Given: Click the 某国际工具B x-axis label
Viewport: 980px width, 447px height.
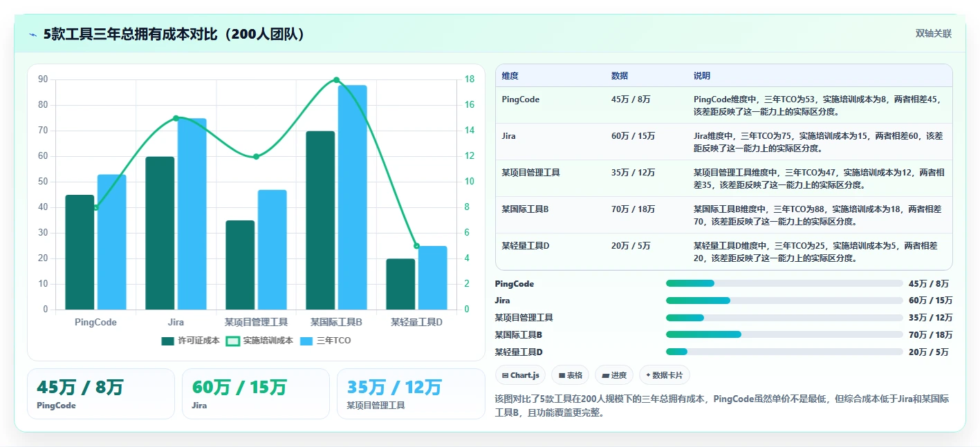Looking at the screenshot, I should [x=336, y=323].
